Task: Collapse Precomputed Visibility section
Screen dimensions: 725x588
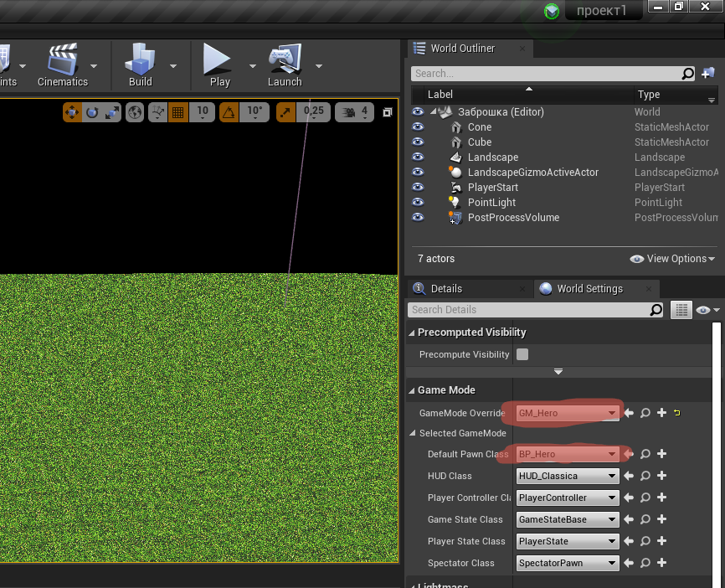Action: point(412,333)
